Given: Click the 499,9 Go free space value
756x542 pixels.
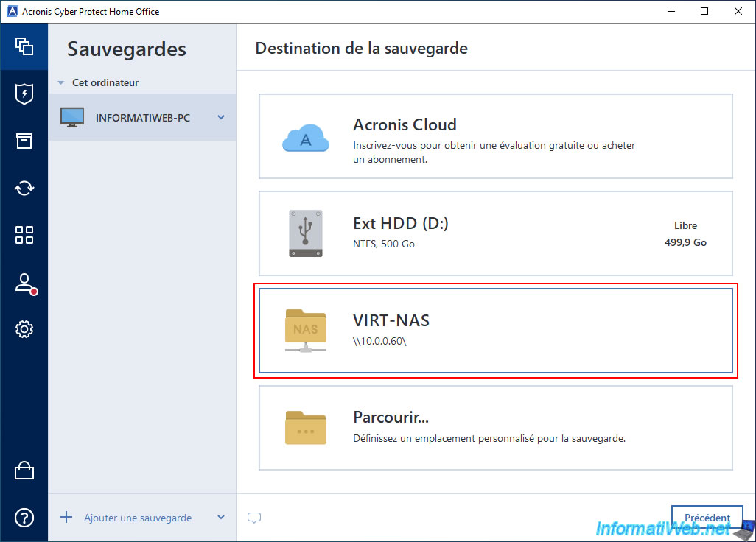Looking at the screenshot, I should click(685, 242).
